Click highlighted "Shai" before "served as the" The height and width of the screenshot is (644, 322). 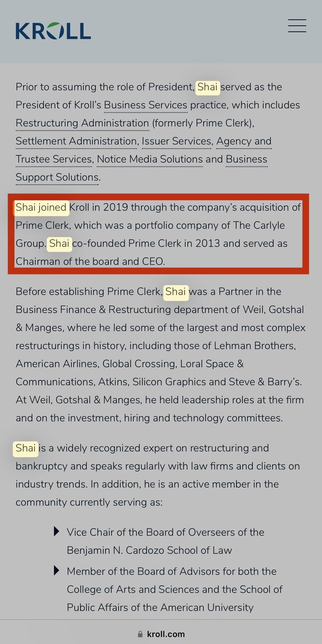[208, 87]
